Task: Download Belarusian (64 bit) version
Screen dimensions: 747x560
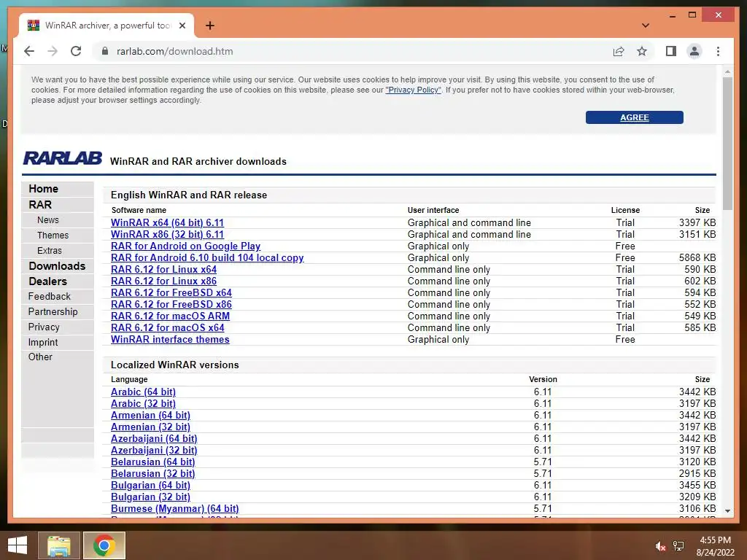Action: tap(153, 462)
